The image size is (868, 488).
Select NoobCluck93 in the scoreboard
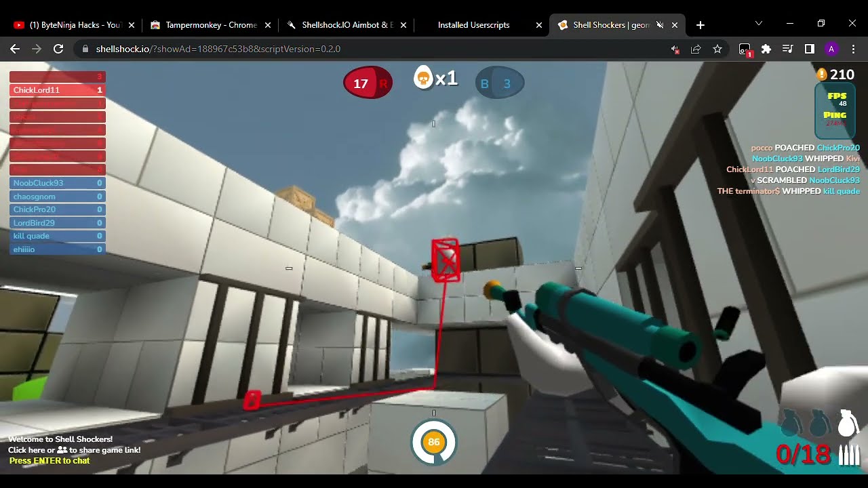[58, 183]
